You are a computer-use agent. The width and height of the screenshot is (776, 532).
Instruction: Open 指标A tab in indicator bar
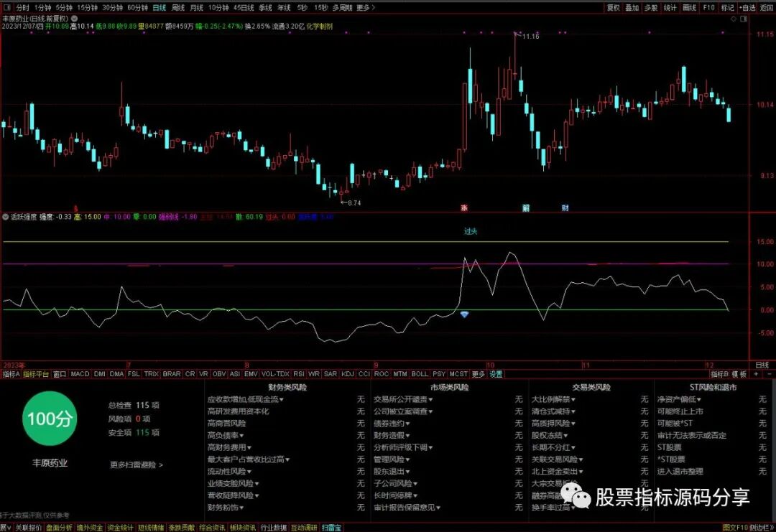coord(11,374)
